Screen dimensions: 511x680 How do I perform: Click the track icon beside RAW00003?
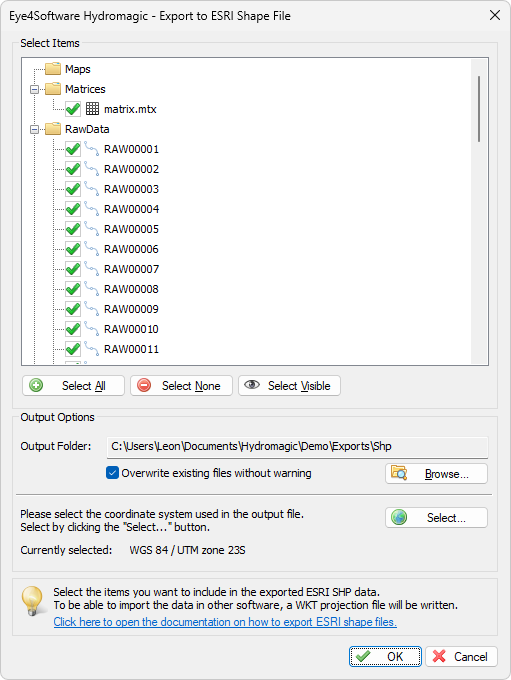(92, 189)
